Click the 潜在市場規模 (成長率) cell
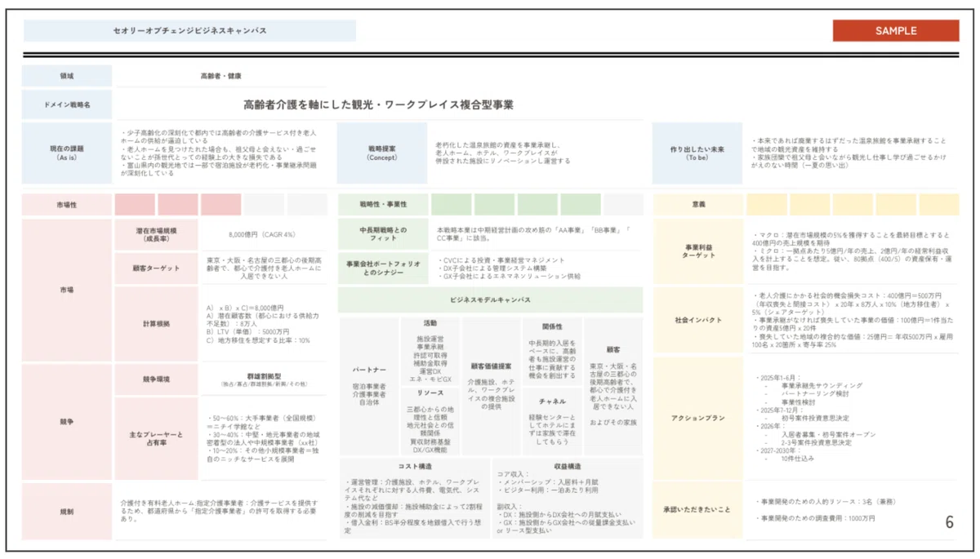This screenshot has width=980, height=559. [x=156, y=235]
